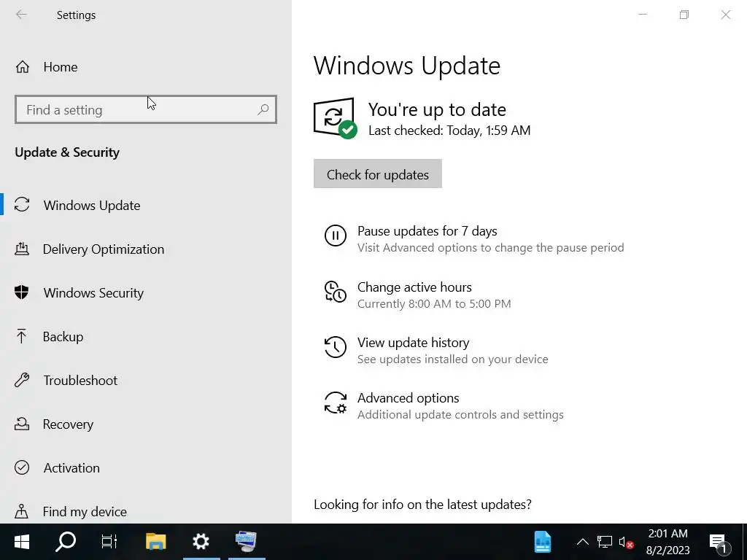Click the update history clock icon
The image size is (747, 560).
(336, 347)
